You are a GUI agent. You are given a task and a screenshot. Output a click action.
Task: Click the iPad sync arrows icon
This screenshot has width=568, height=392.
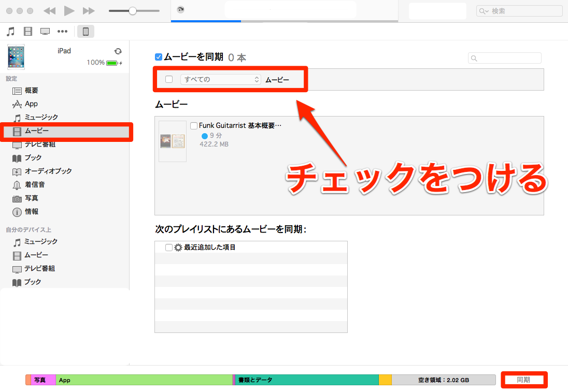(x=118, y=51)
